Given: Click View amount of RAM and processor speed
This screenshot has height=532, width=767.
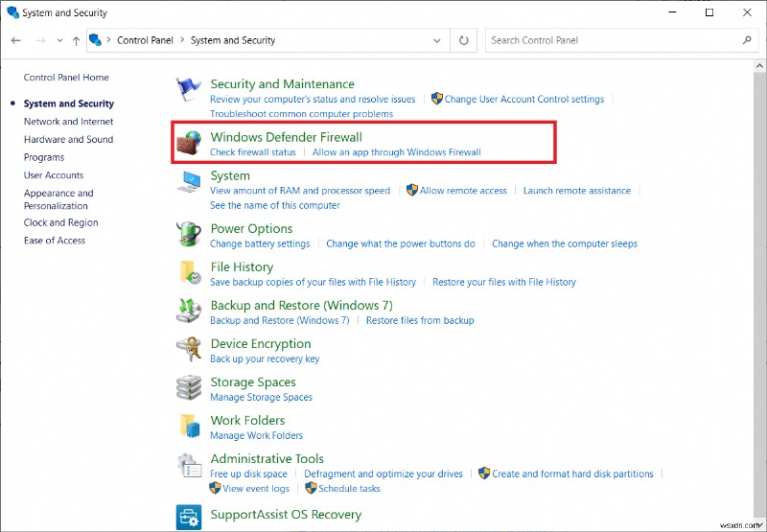Looking at the screenshot, I should click(x=300, y=191).
